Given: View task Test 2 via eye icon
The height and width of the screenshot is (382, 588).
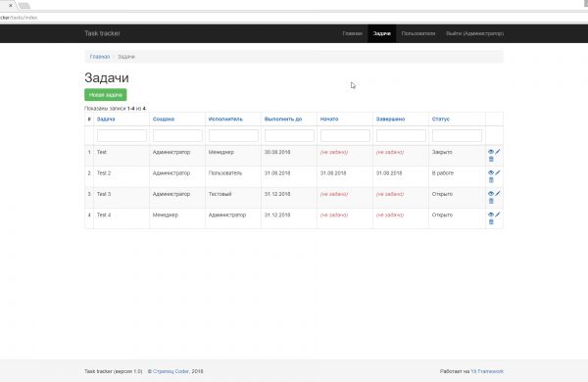Looking at the screenshot, I should 491,172.
